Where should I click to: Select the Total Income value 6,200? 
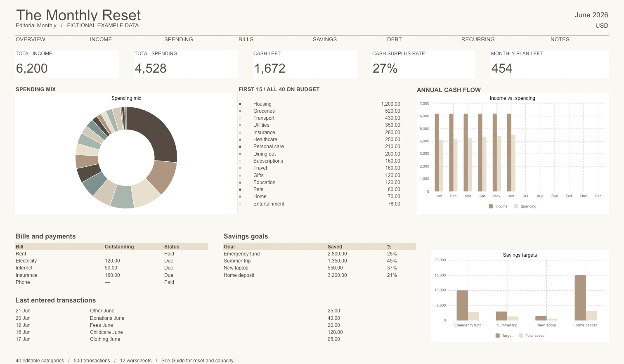coord(32,69)
